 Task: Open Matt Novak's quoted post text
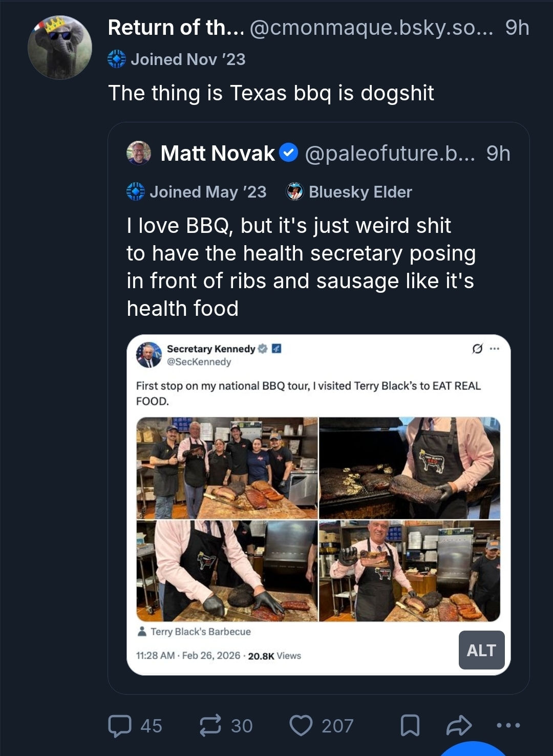click(301, 267)
